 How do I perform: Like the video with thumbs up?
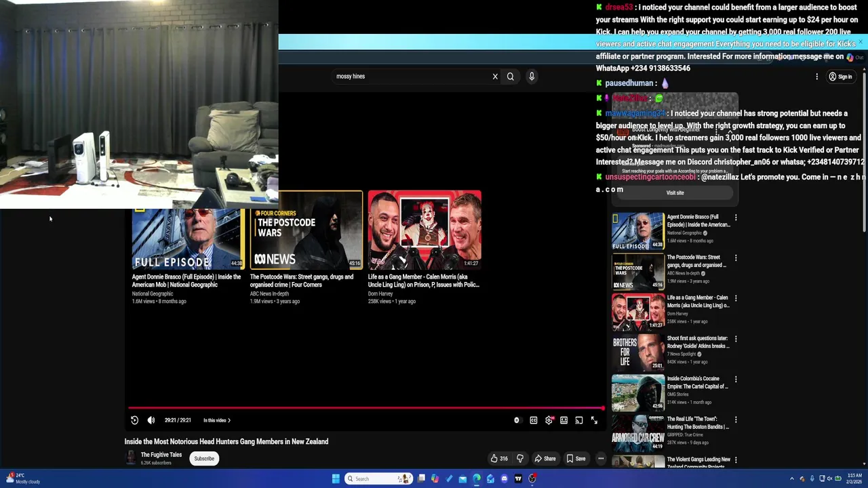[x=500, y=459]
